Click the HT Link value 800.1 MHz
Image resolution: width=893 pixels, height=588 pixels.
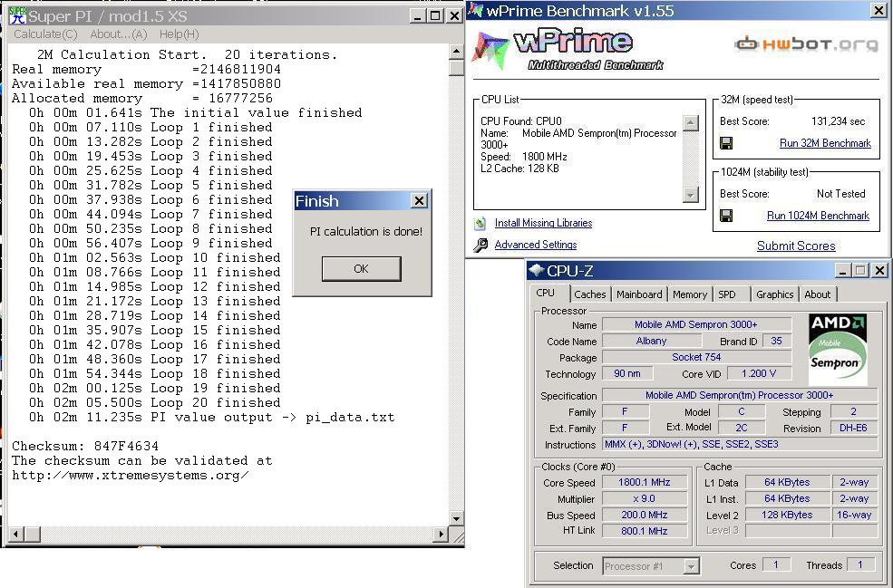point(645,531)
